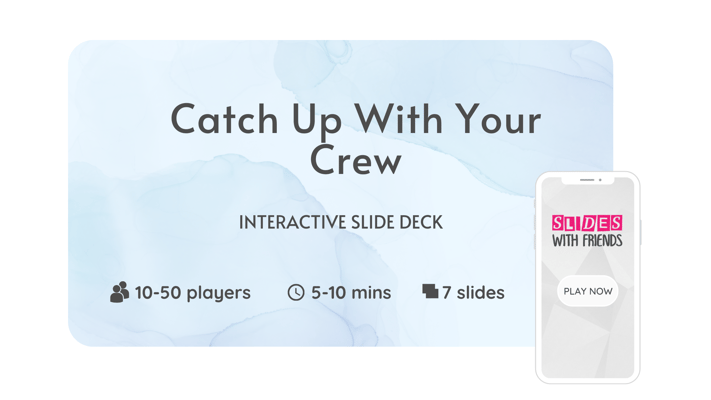The height and width of the screenshot is (400, 711).
Task: Click the word Catch in the heading
Action: coord(224,119)
